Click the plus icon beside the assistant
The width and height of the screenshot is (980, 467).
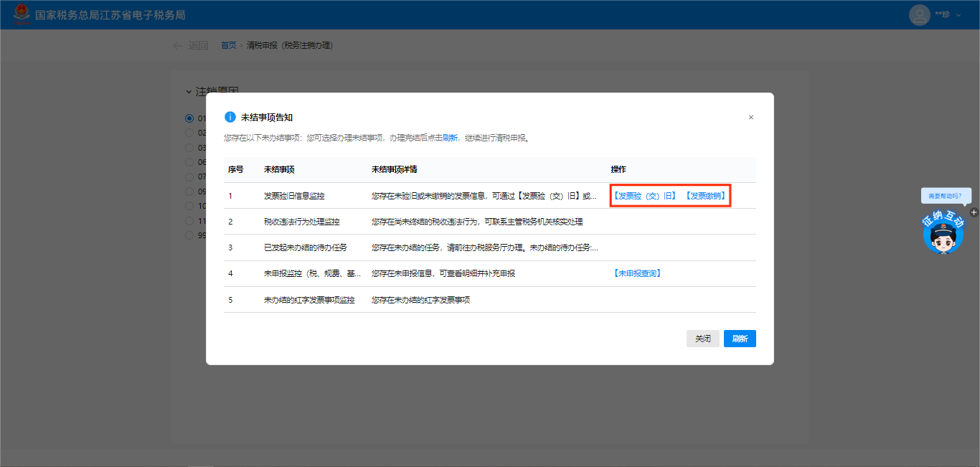click(974, 212)
